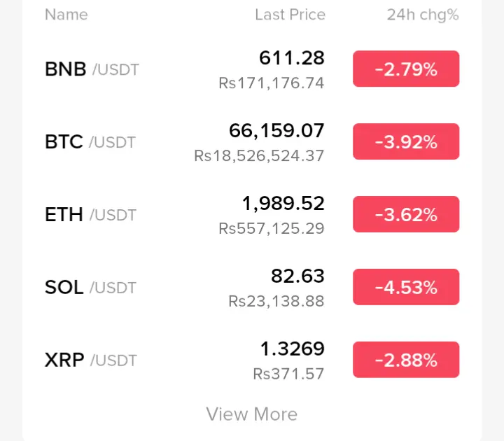Click the SOL price 82.63
This screenshot has height=441, width=504.
297,276
